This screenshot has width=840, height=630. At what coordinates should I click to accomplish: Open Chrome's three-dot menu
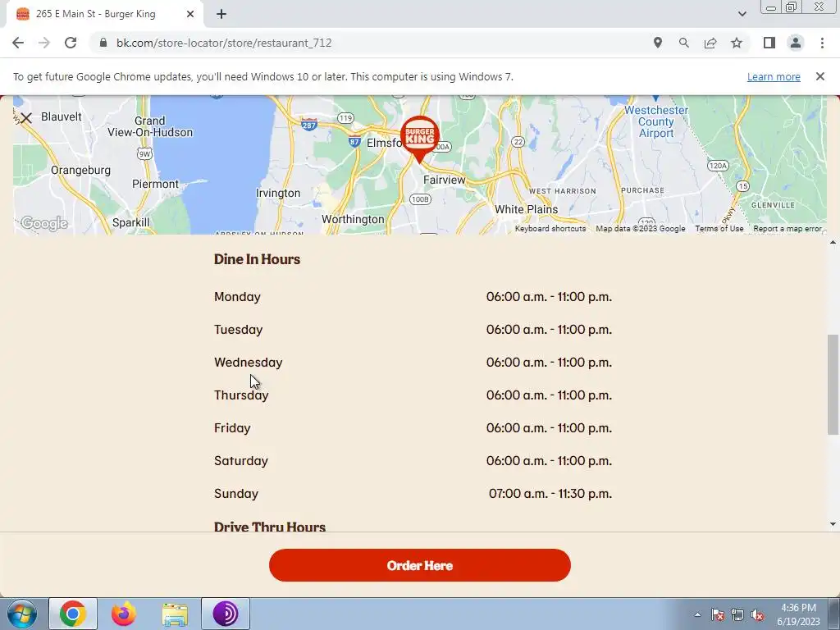[x=822, y=43]
